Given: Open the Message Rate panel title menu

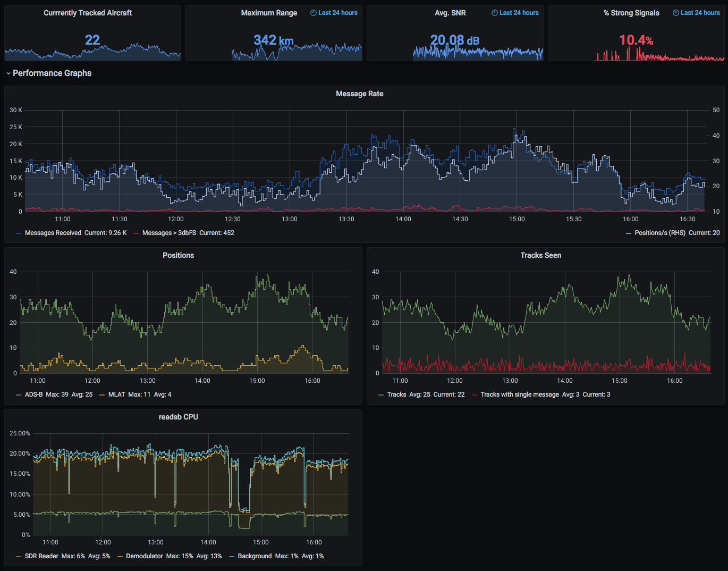Looking at the screenshot, I should [x=359, y=94].
